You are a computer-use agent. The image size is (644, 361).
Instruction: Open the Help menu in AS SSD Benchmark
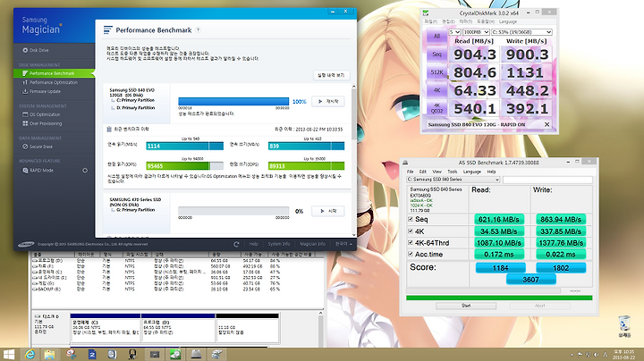[x=491, y=172]
